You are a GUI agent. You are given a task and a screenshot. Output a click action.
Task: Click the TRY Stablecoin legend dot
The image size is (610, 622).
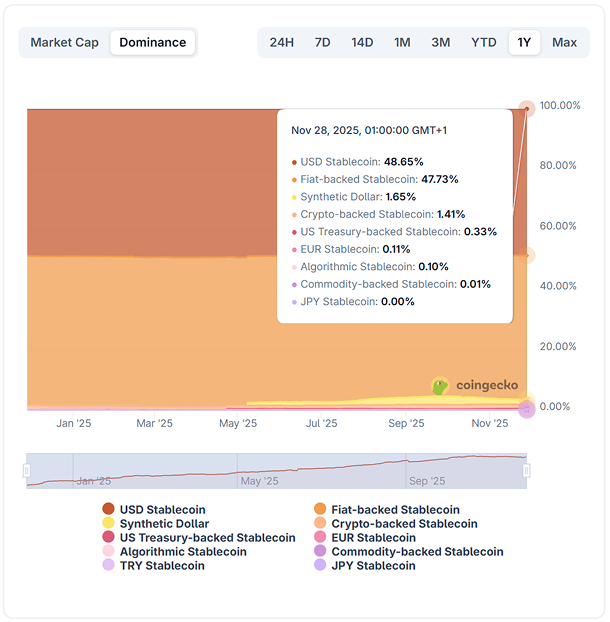(109, 566)
